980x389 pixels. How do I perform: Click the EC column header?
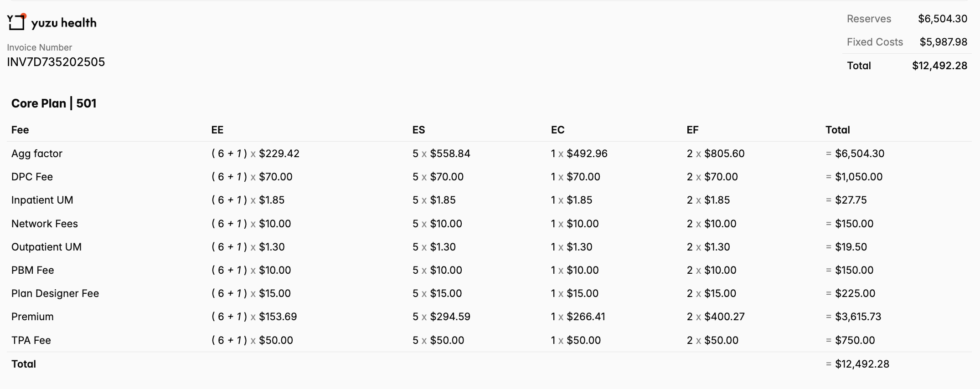[x=557, y=130]
